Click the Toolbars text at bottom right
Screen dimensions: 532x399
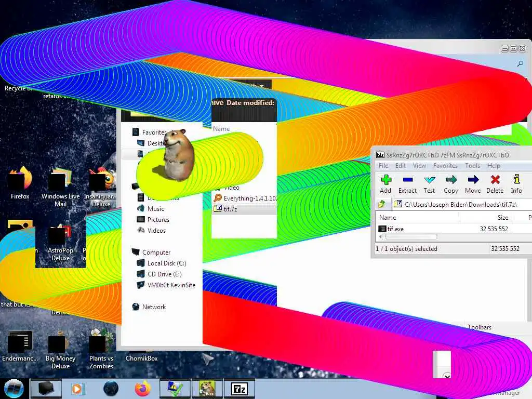(480, 327)
